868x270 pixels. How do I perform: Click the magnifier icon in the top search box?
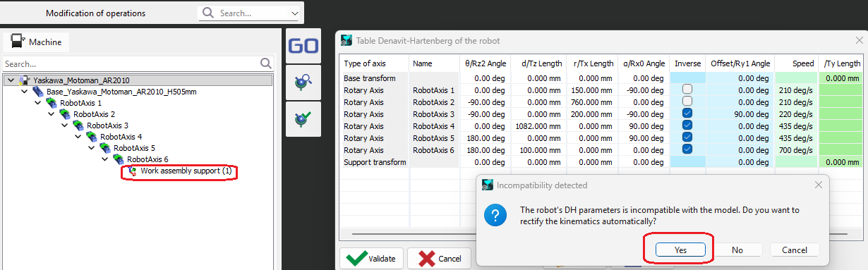coord(209,13)
